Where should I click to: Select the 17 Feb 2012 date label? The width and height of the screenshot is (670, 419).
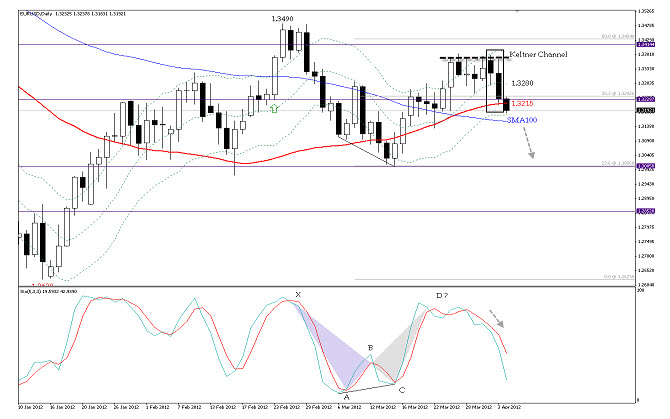click(x=255, y=407)
